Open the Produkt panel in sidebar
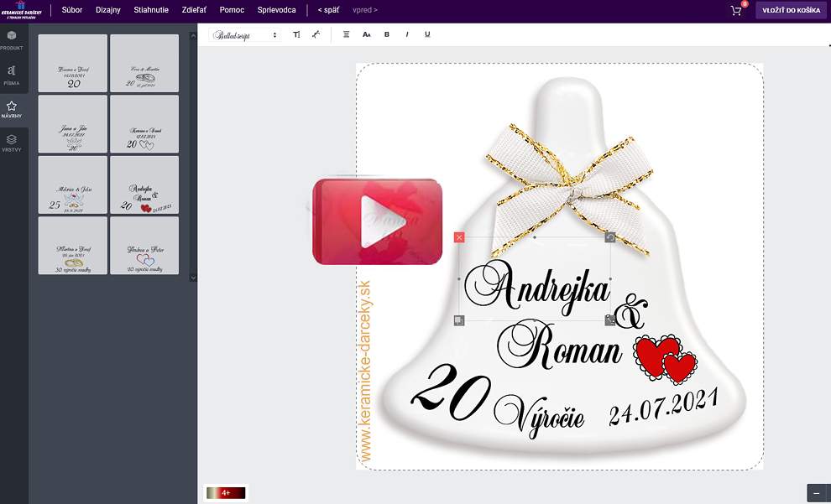 click(x=12, y=40)
